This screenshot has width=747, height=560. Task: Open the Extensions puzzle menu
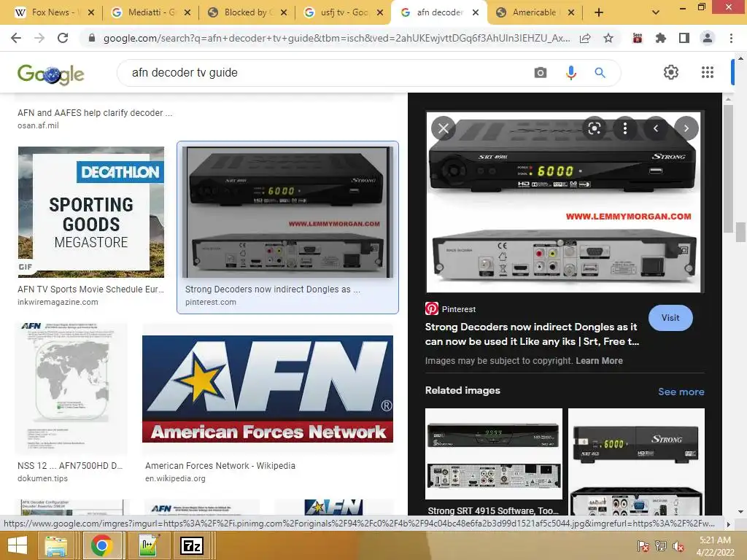pyautogui.click(x=660, y=38)
